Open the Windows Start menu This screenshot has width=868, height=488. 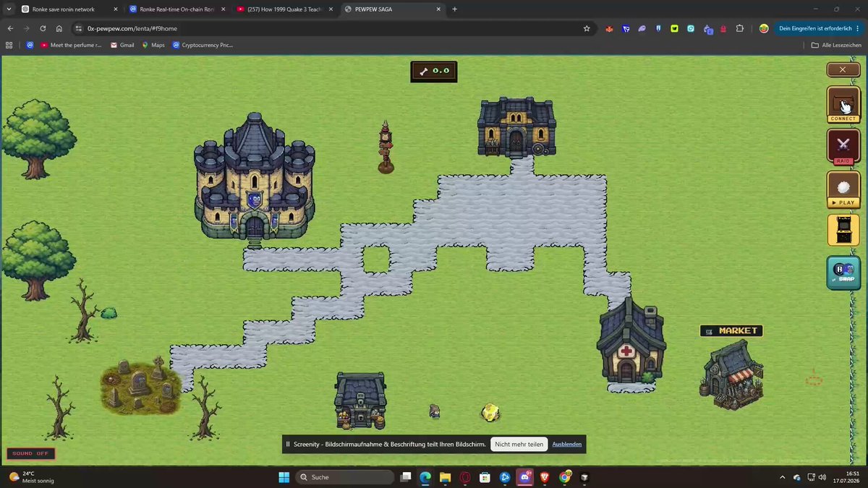pos(284,477)
